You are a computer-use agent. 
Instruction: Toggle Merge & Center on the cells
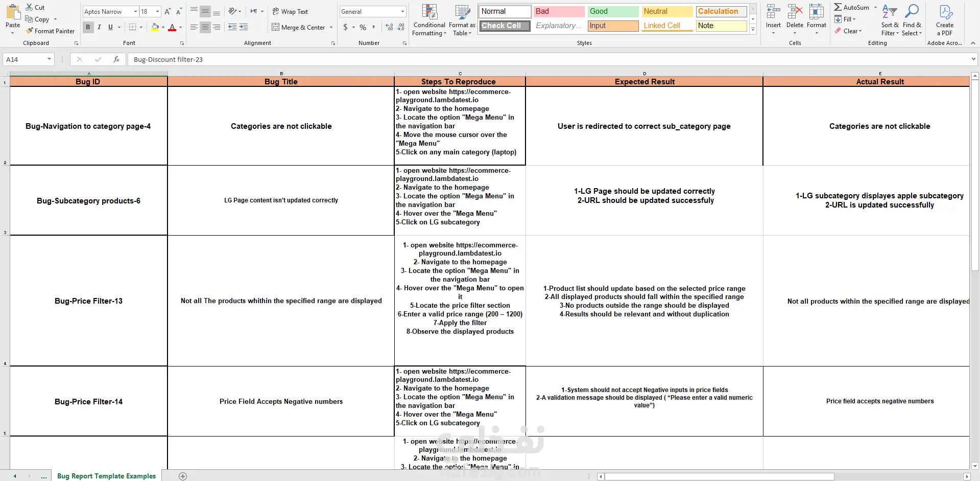click(x=298, y=27)
